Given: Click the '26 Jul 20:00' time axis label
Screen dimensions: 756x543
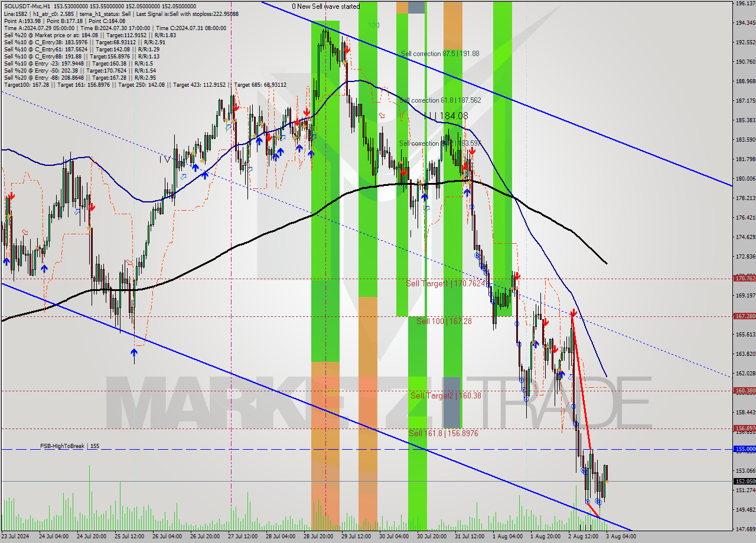Looking at the screenshot, I should 204,537.
